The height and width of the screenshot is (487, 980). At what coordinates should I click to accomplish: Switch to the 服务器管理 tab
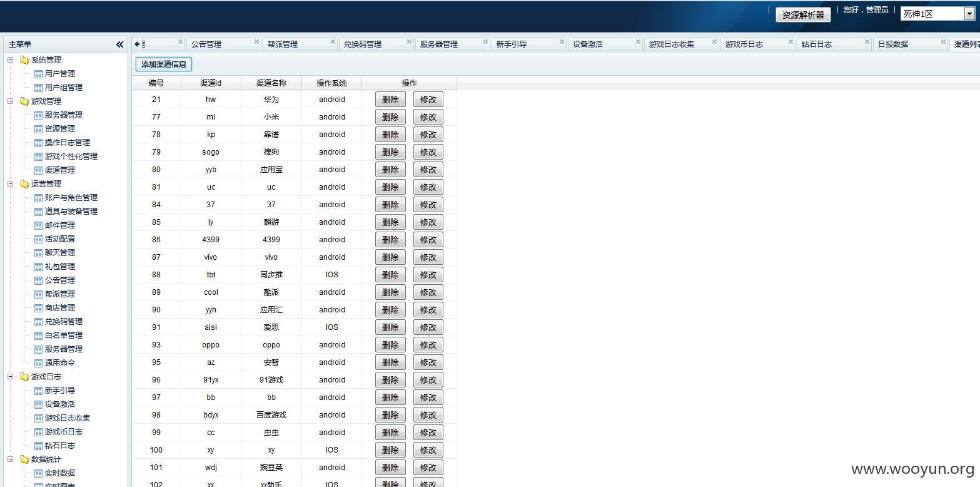[439, 44]
